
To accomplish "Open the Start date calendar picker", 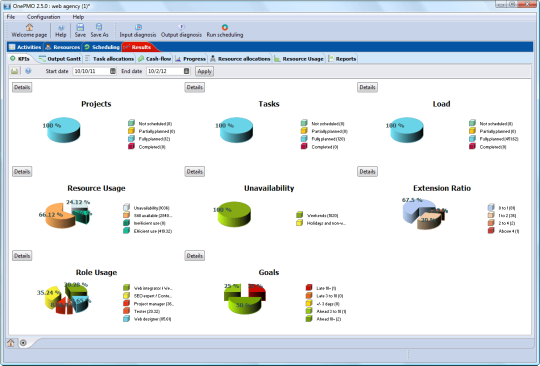I will pos(113,71).
